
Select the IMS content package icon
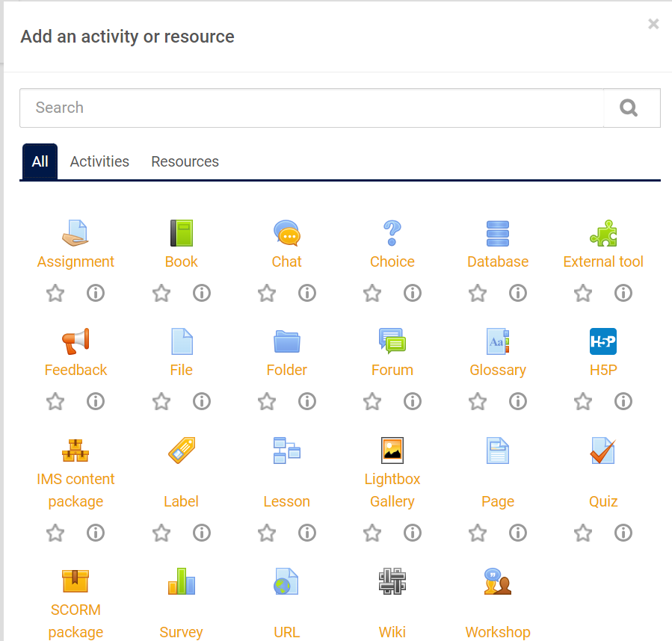click(75, 450)
